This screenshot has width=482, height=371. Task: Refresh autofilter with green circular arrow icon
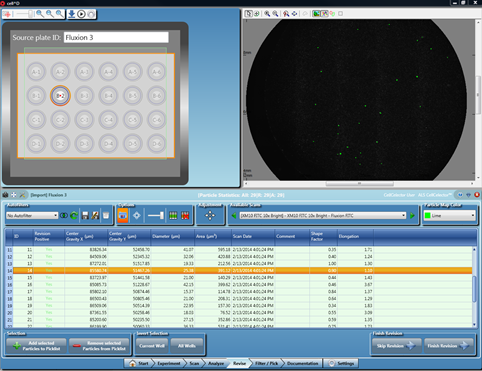pyautogui.click(x=74, y=216)
